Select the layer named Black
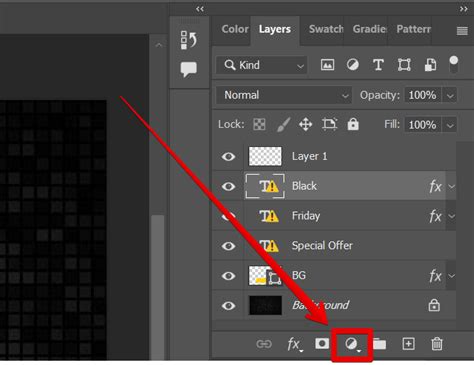Image resolution: width=474 pixels, height=365 pixels. pyautogui.click(x=304, y=186)
